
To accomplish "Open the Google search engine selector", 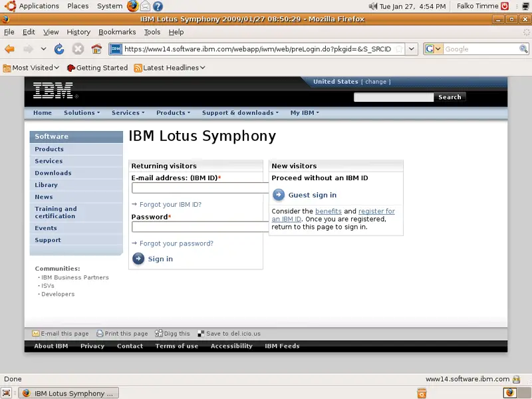I will tap(433, 49).
